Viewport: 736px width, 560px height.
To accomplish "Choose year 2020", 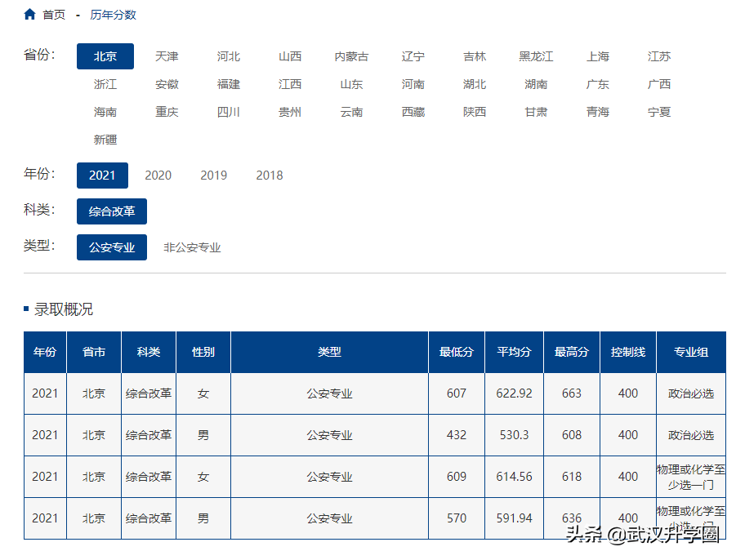I will pos(158,176).
